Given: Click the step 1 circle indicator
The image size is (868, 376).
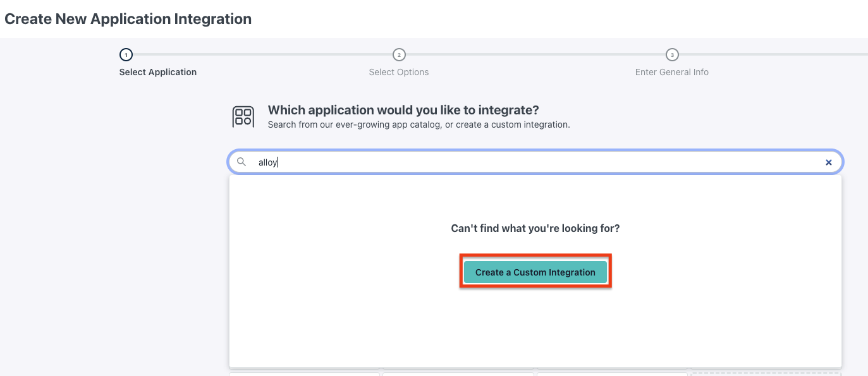Looking at the screenshot, I should 126,55.
